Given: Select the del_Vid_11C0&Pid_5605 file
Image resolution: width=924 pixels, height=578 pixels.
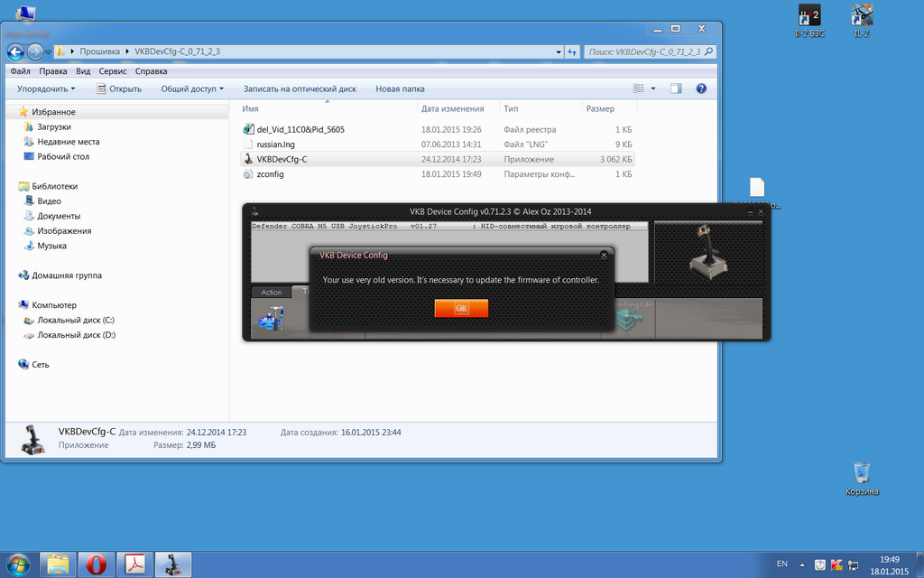Looking at the screenshot, I should click(x=300, y=129).
